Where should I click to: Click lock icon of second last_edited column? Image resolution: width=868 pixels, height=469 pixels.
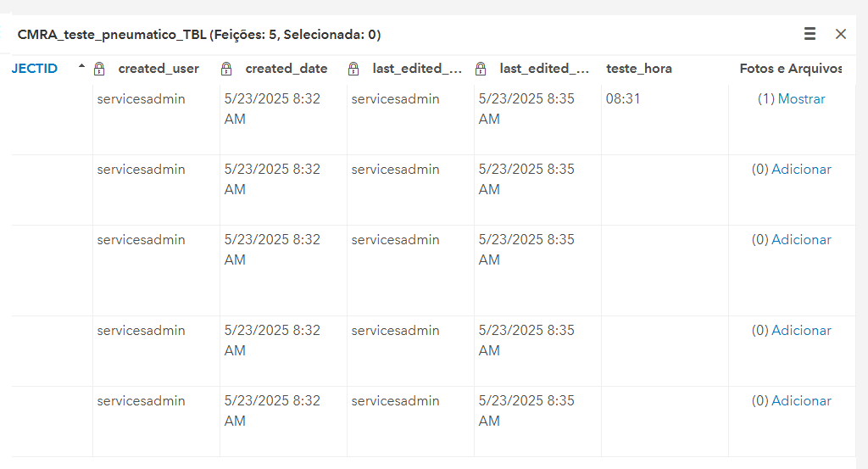pyautogui.click(x=481, y=69)
